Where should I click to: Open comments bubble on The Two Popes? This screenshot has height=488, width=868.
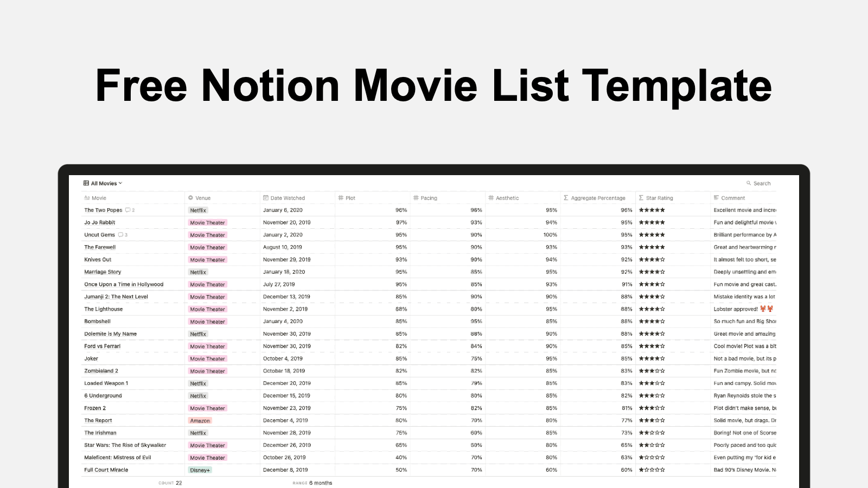[130, 210]
